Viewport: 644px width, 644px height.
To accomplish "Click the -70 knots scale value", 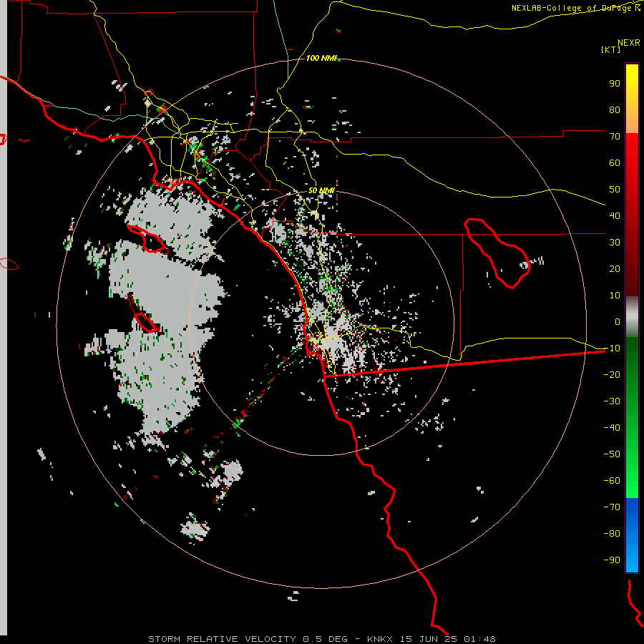I will click(612, 507).
